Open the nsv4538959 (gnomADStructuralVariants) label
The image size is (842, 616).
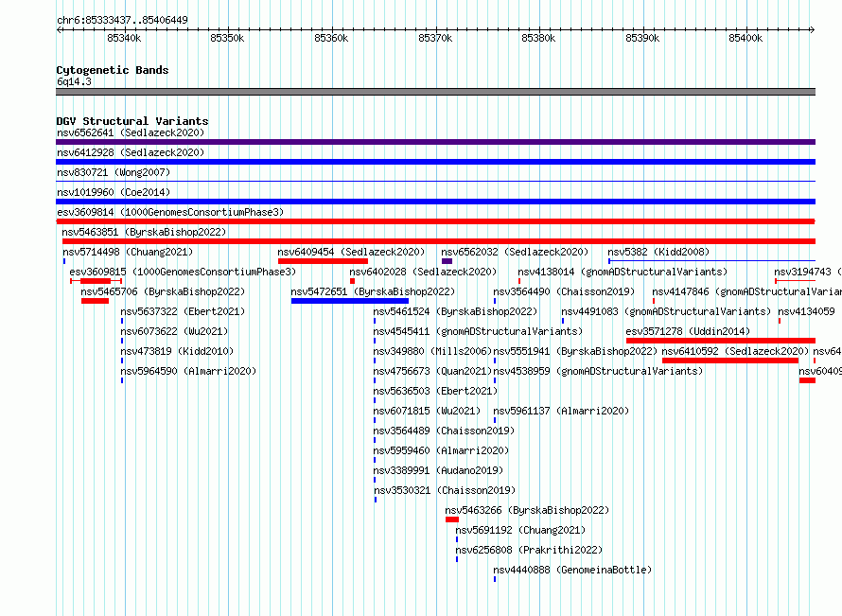[598, 371]
